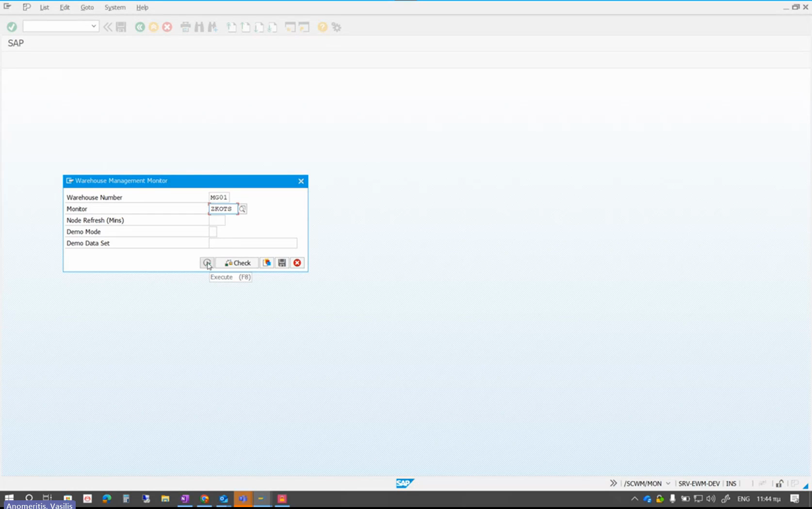The image size is (812, 509).
Task: Click the Save as Variant disk icon
Action: 282,263
